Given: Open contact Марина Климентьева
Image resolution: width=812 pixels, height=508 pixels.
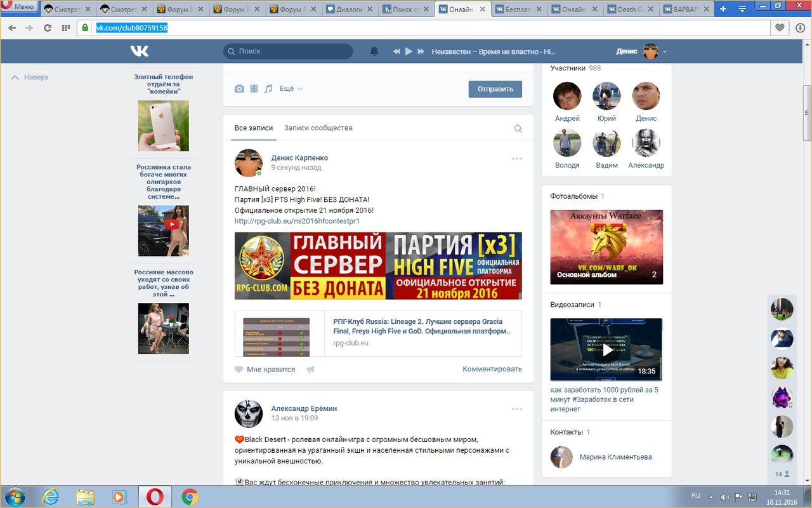Looking at the screenshot, I should (x=615, y=457).
